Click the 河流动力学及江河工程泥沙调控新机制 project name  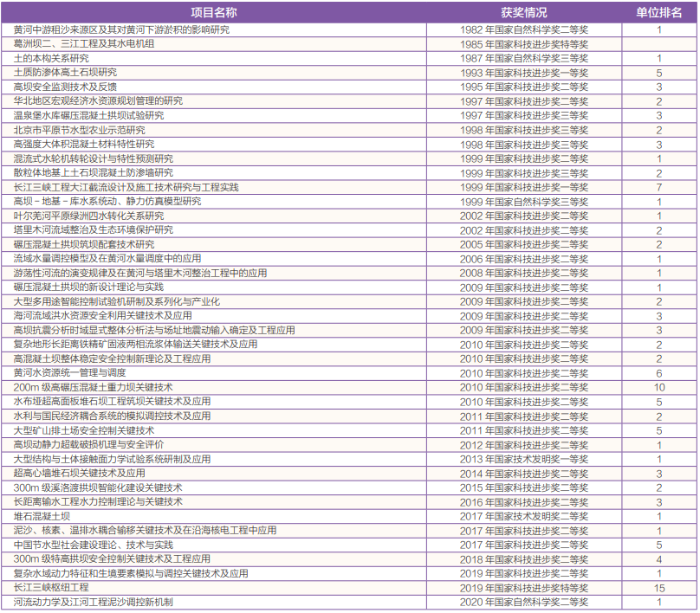(x=94, y=602)
